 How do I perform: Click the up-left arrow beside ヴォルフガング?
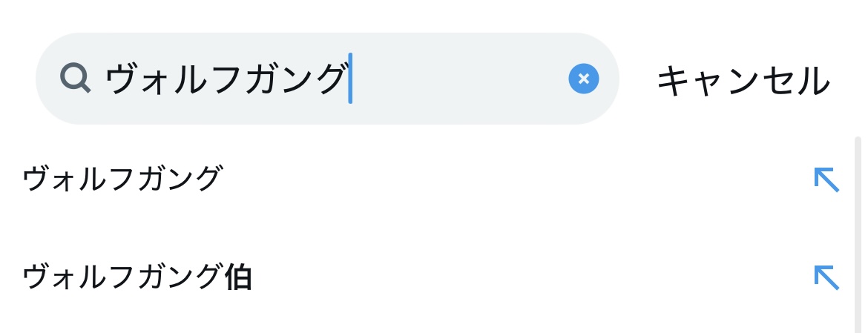[826, 179]
